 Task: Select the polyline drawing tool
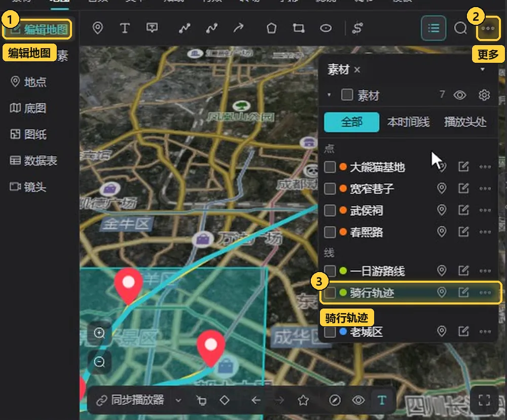click(185, 28)
